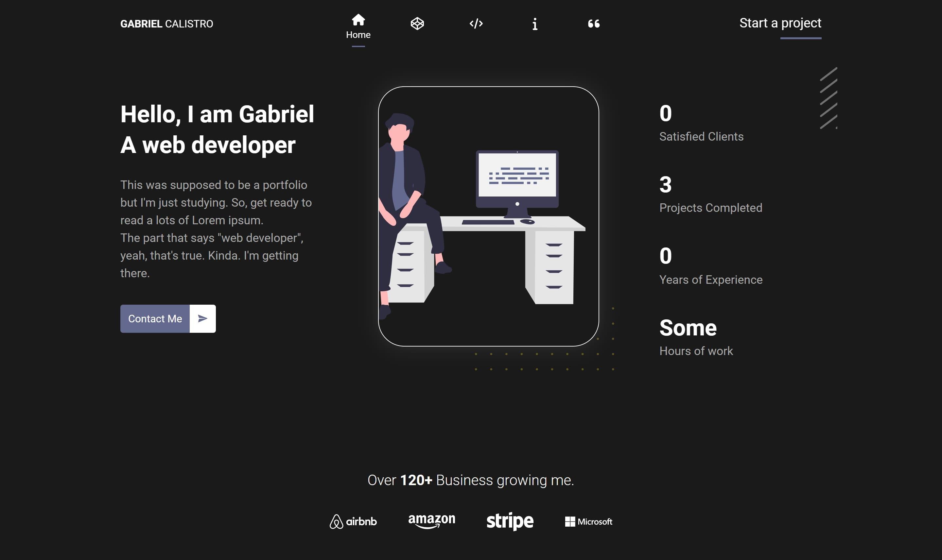Image resolution: width=942 pixels, height=560 pixels.
Task: Expand the projects completed stats section
Action: click(x=711, y=194)
